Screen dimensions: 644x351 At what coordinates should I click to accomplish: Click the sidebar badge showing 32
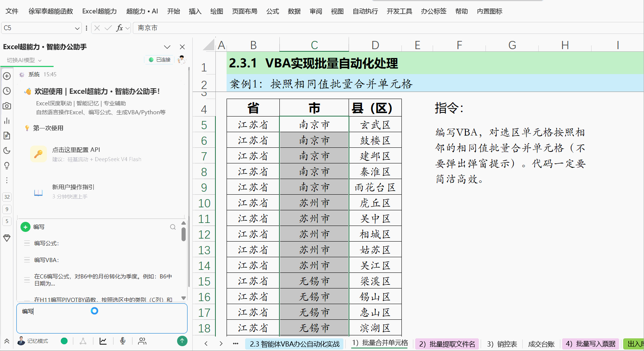point(7,197)
